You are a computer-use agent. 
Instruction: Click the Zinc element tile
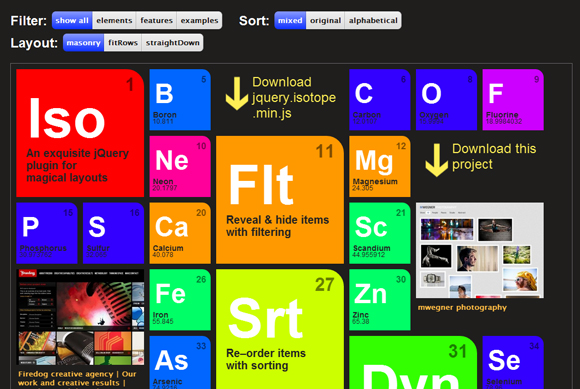coord(380,300)
